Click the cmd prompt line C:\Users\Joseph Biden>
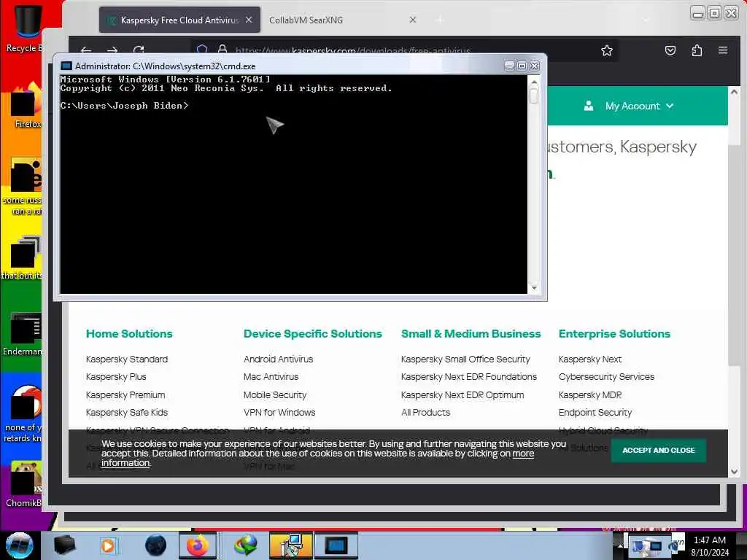The image size is (747, 560). 124,106
